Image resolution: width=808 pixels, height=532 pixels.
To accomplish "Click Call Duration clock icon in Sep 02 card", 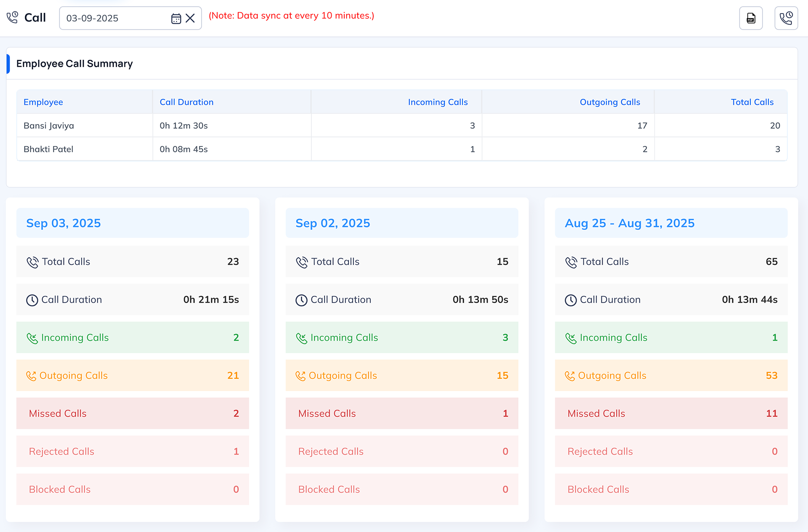I will point(301,300).
